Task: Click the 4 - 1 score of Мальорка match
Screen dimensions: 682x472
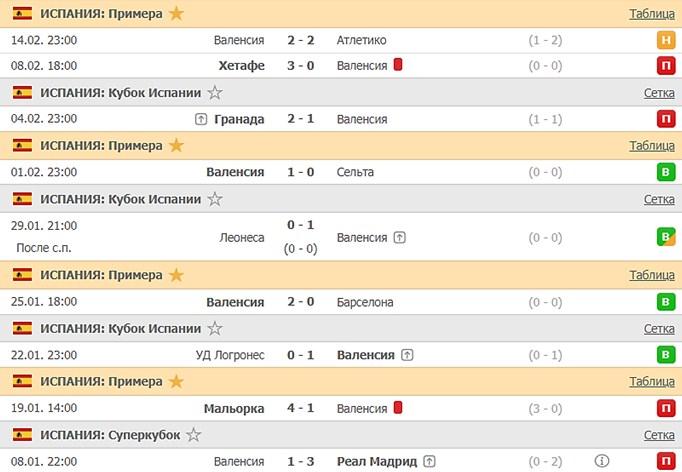Action: tap(300, 408)
